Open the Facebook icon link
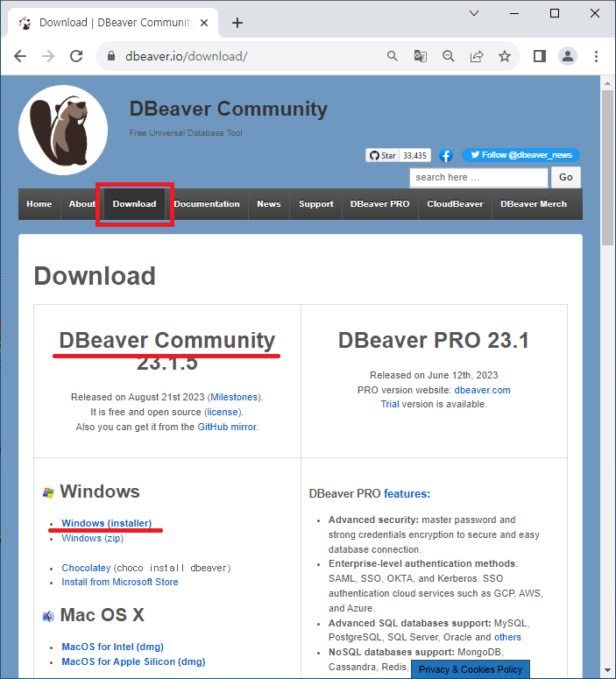Viewport: 616px width, 679px height. [446, 155]
